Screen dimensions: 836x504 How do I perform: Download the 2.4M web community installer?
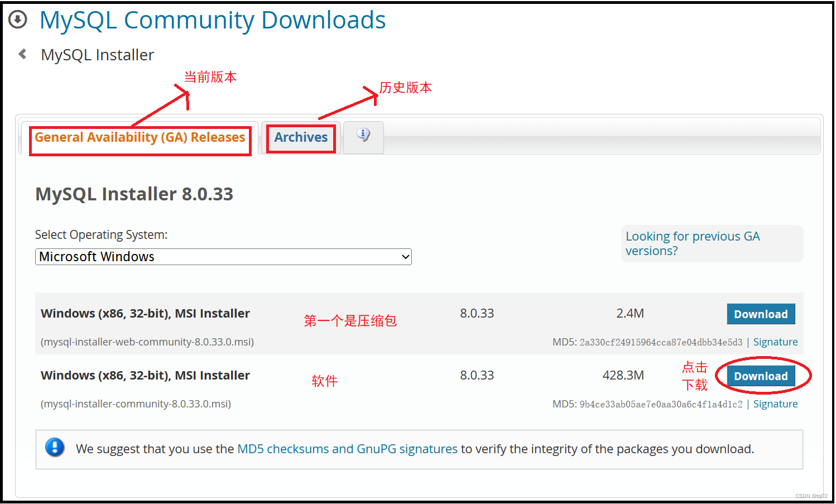point(761,314)
